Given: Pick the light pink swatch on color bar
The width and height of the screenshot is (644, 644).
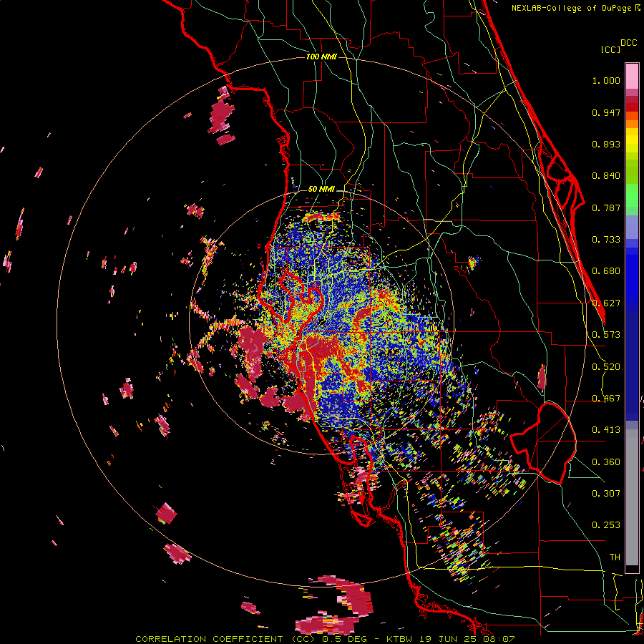Looking at the screenshot, I should coord(632,76).
